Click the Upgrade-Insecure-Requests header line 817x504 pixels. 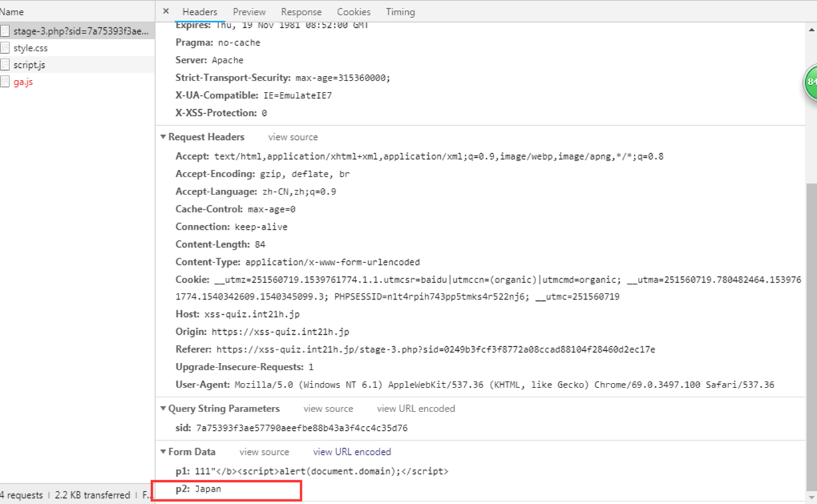pos(244,367)
